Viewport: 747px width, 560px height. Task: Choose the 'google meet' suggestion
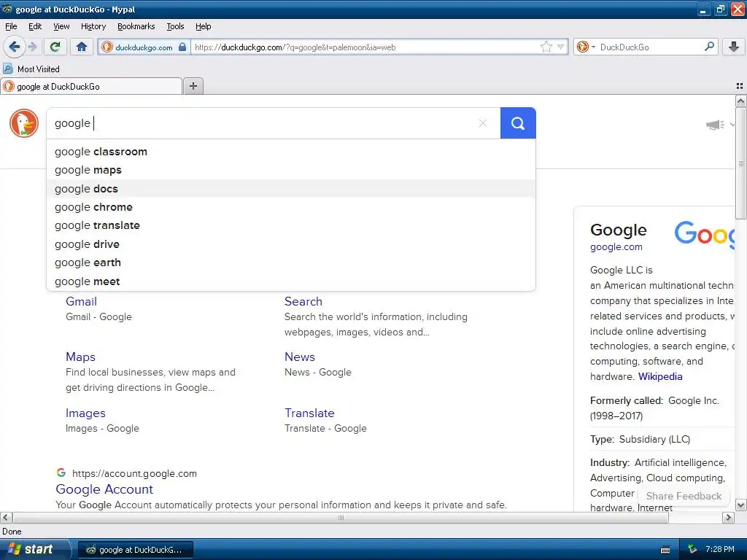tap(290, 281)
